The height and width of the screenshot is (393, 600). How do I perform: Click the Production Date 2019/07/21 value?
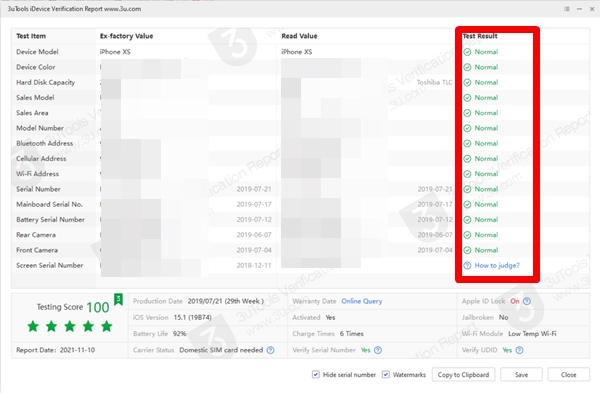(x=225, y=301)
